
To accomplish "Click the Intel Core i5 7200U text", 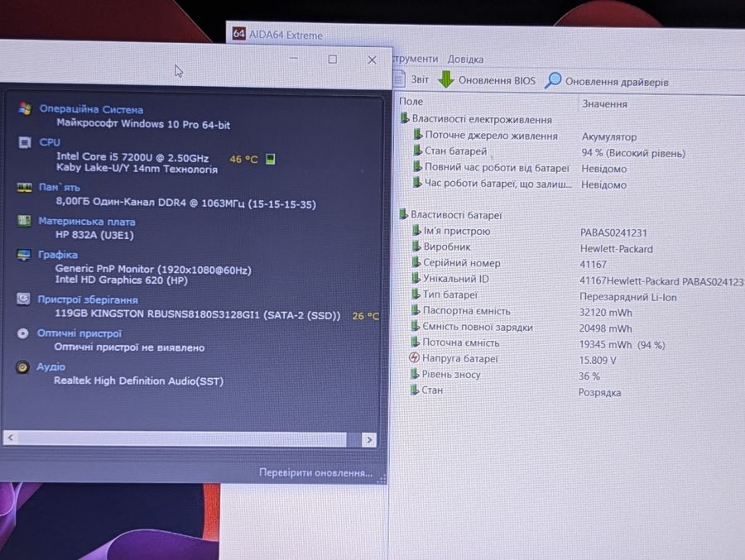I will point(132,156).
